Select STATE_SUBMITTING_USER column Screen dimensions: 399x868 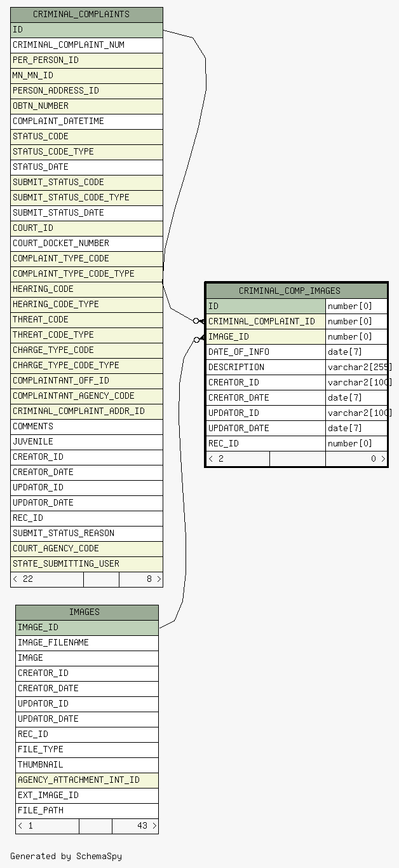coord(87,564)
